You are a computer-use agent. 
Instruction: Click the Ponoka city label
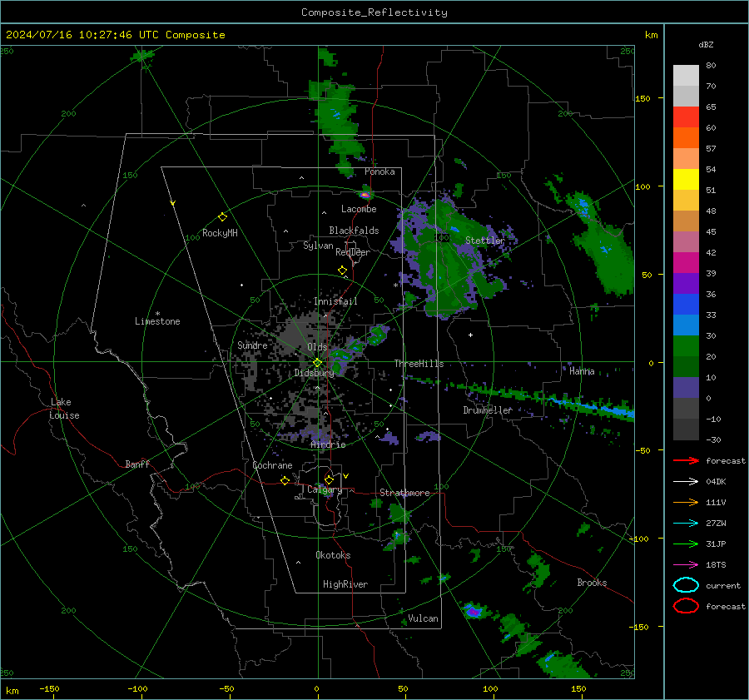379,171
